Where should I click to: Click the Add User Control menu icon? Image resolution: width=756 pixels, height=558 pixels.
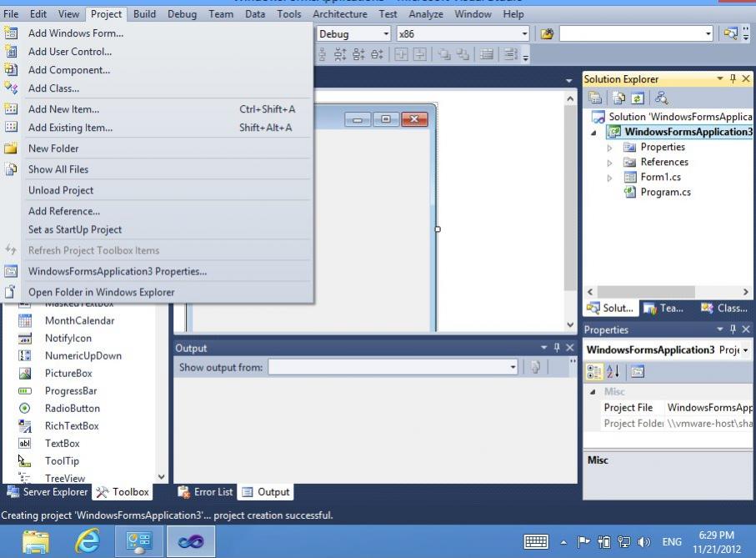click(x=11, y=51)
